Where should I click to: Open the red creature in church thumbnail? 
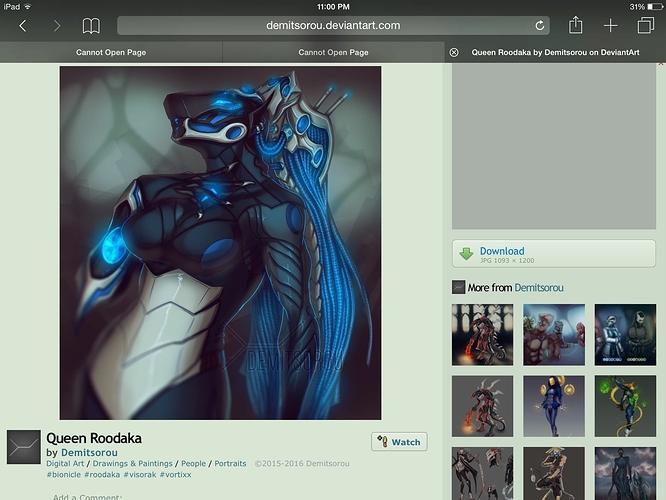pyautogui.click(x=483, y=335)
